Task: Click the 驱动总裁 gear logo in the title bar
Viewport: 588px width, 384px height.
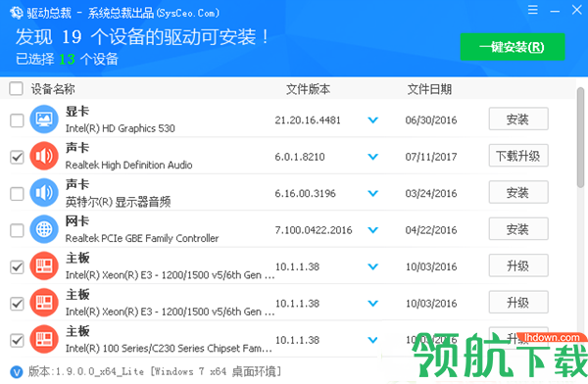Action: coord(16,13)
